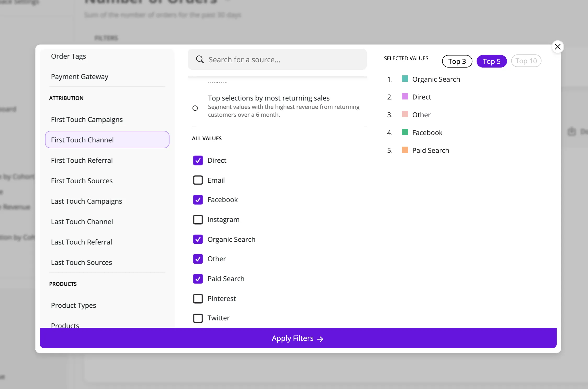Click the search magnifier icon

(200, 59)
